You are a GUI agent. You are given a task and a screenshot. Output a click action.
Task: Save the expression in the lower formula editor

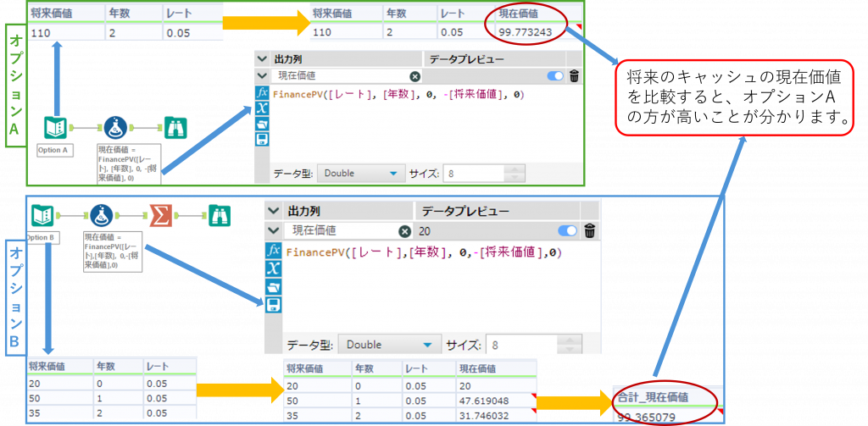(x=274, y=304)
